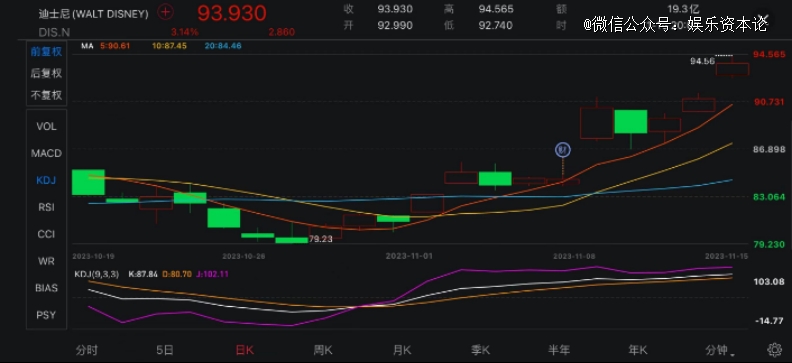
Task: Switch to 季K quarterly candlestick tab
Action: click(x=481, y=349)
